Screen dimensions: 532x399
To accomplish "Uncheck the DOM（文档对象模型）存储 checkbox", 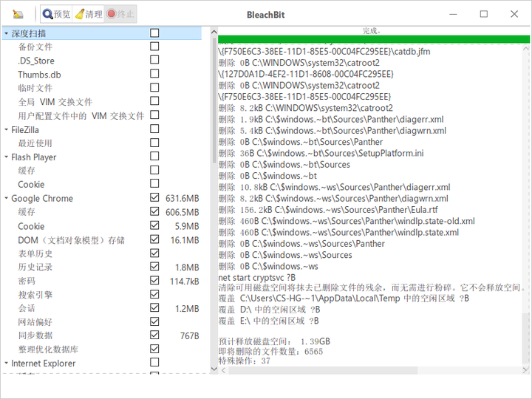I will point(154,239).
